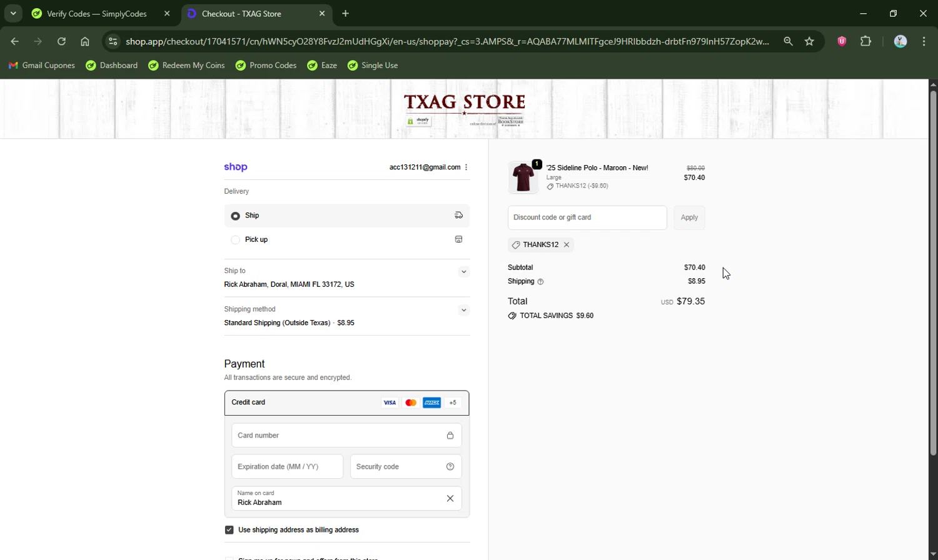Remove the THANKS12 discount code

coord(567,245)
